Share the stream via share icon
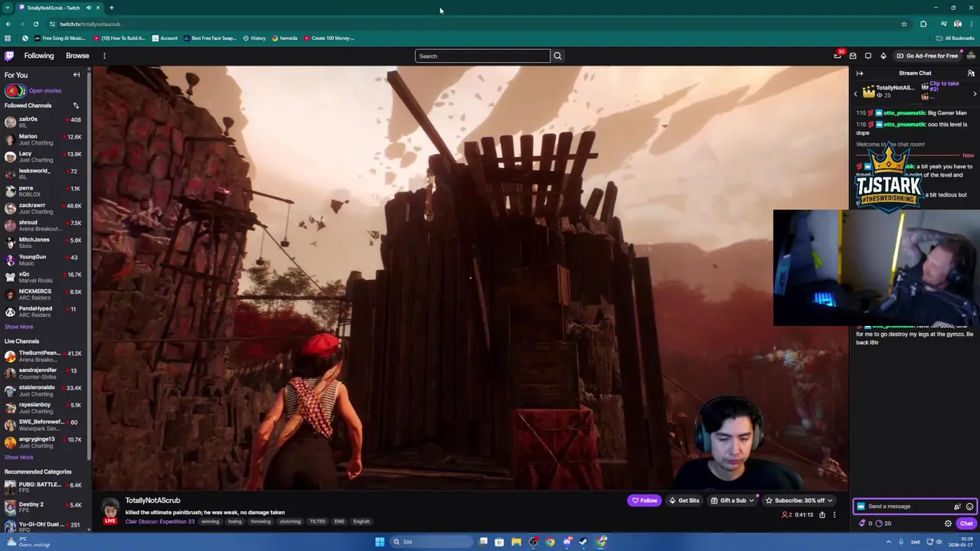 (822, 515)
